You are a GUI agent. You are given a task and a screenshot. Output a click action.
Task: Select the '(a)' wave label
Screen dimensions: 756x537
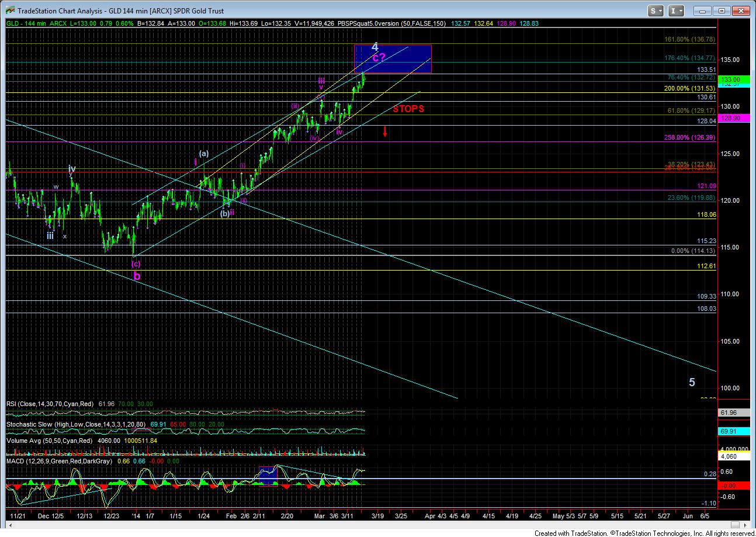203,154
